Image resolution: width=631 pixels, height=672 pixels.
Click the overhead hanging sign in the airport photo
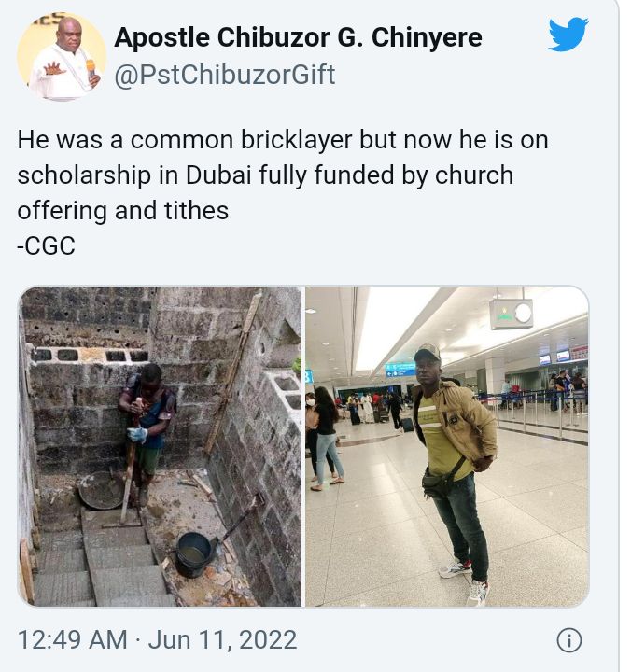(511, 315)
